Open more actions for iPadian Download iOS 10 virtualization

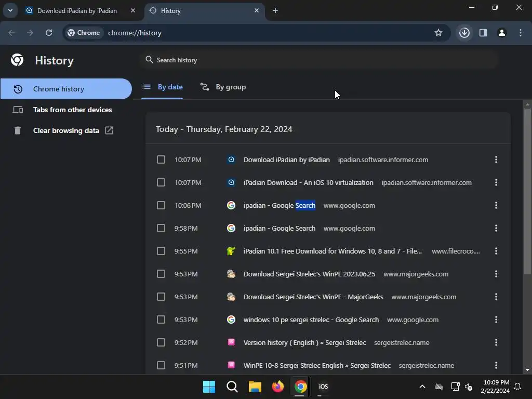pos(496,182)
